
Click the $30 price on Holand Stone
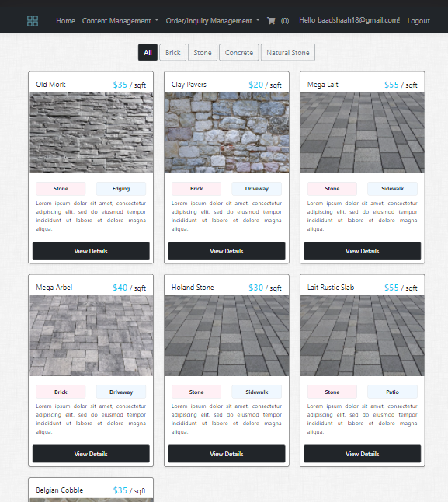pos(255,288)
